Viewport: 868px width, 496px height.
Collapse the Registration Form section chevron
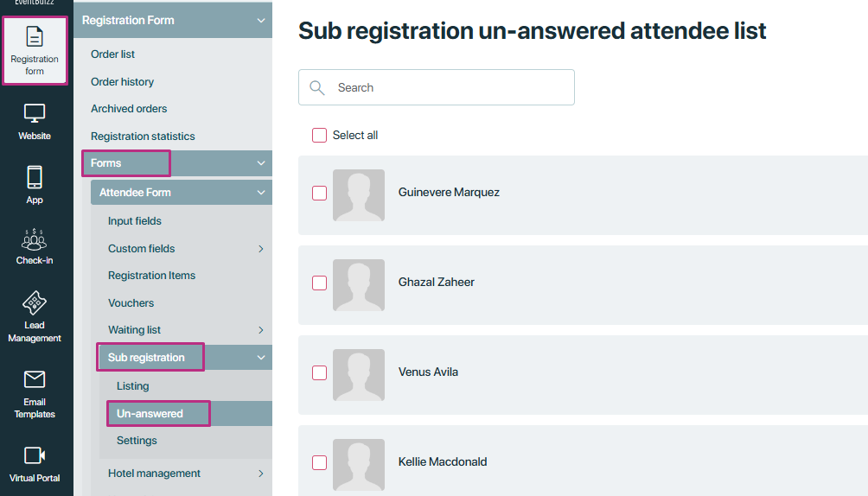tap(261, 21)
